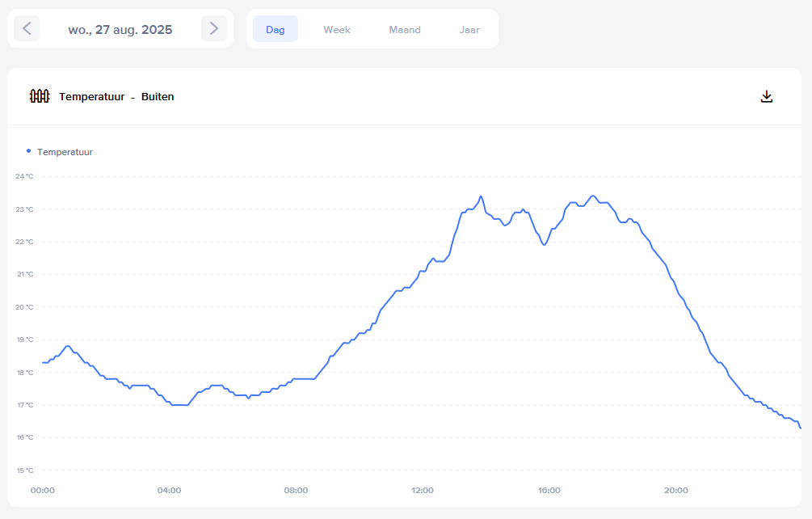Click the 00:00 time axis label

42,491
